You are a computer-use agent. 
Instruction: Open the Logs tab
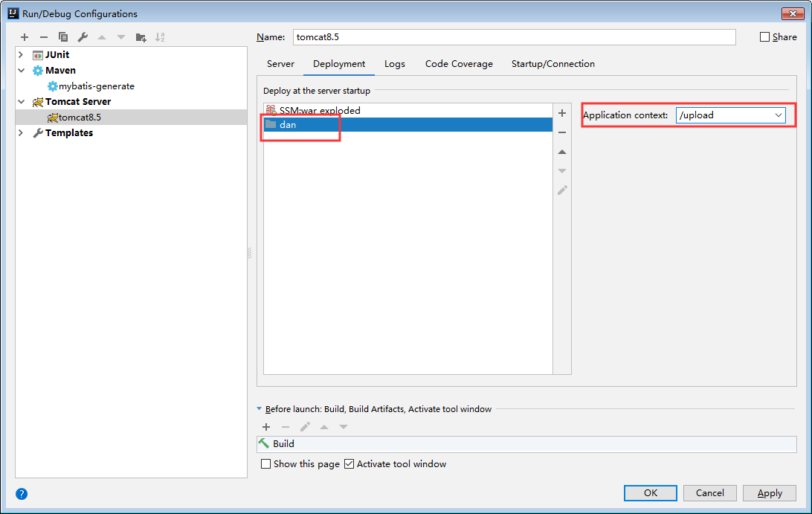point(395,64)
